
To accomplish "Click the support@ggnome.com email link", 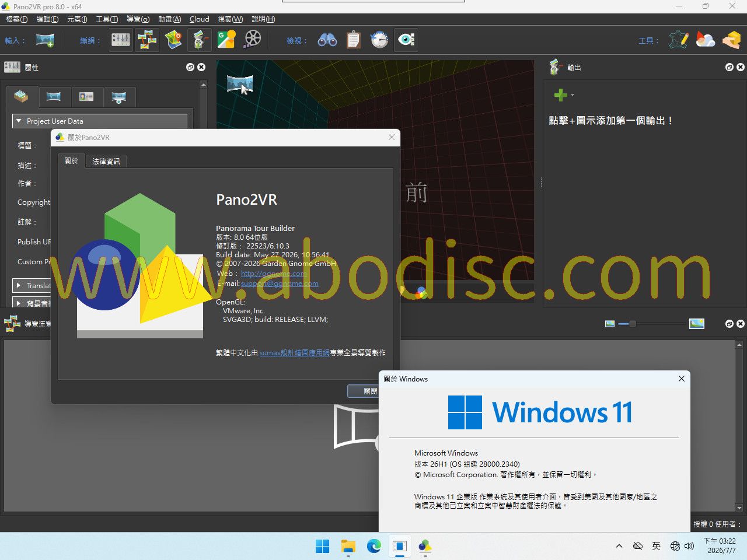I will tap(280, 283).
